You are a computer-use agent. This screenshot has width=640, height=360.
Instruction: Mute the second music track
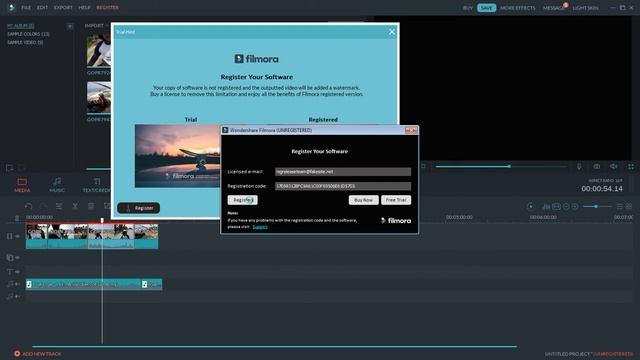18,296
